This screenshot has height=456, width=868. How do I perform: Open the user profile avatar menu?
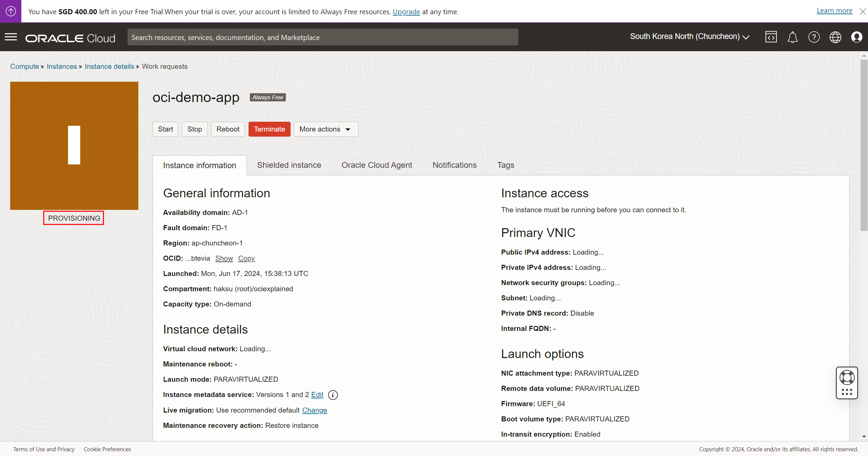(856, 37)
